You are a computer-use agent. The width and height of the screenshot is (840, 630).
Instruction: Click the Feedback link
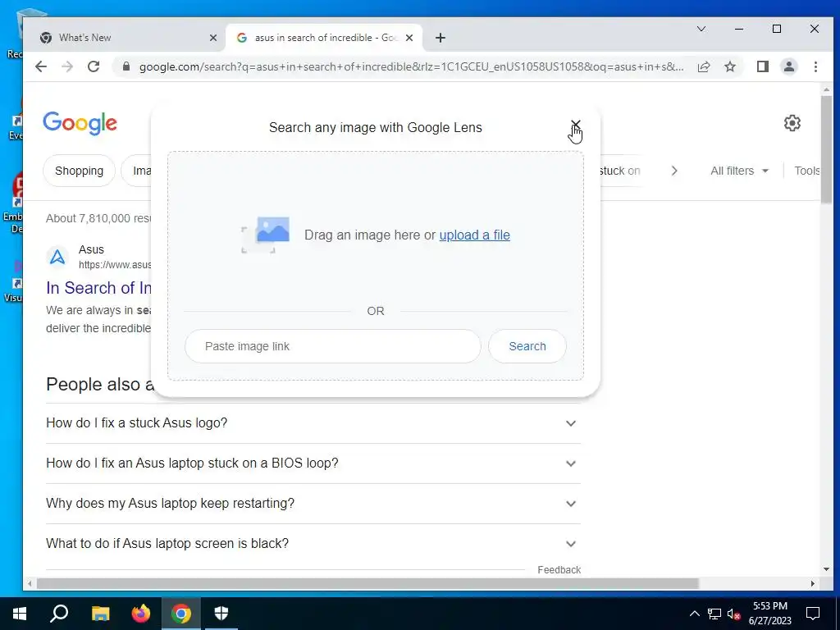559,570
